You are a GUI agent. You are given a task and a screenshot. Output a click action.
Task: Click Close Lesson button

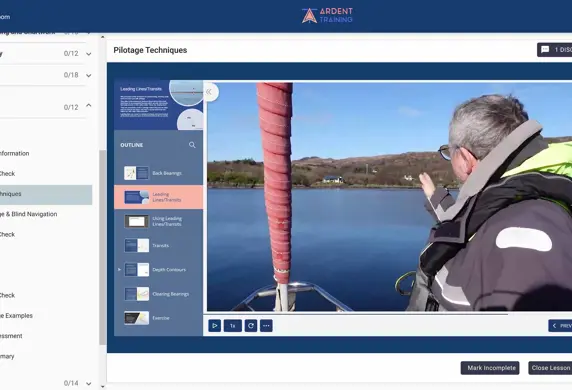click(x=550, y=368)
